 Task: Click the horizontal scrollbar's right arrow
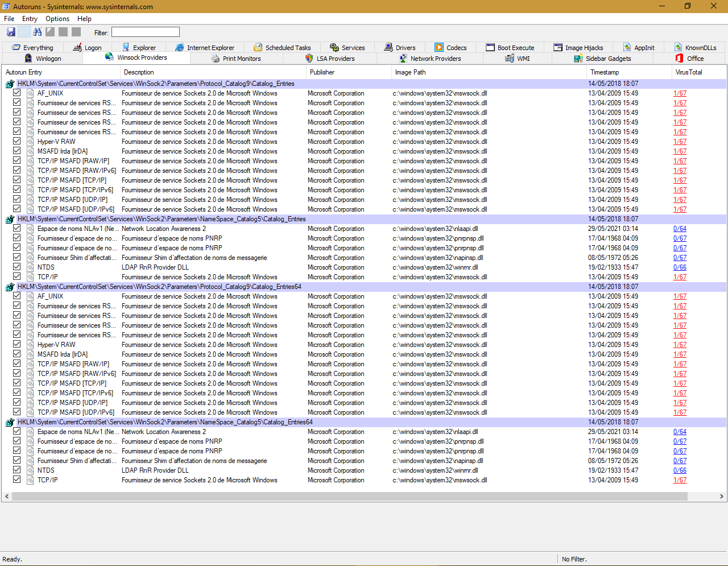click(x=721, y=497)
